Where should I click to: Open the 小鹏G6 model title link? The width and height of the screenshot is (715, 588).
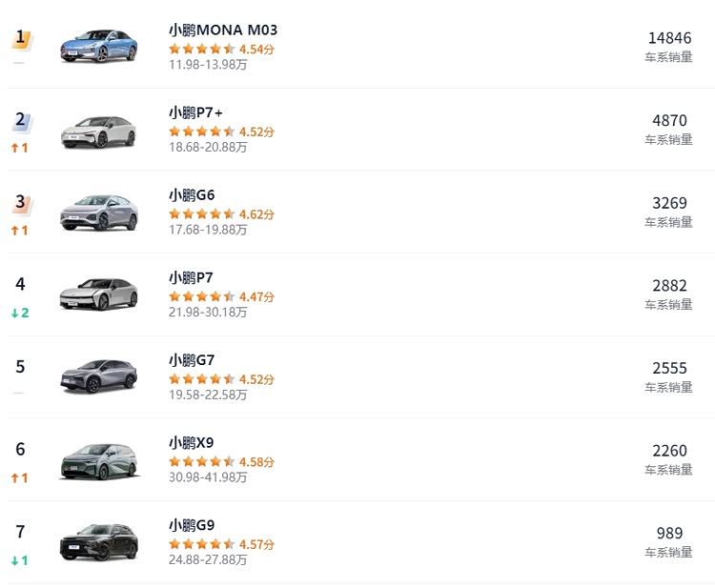click(192, 195)
